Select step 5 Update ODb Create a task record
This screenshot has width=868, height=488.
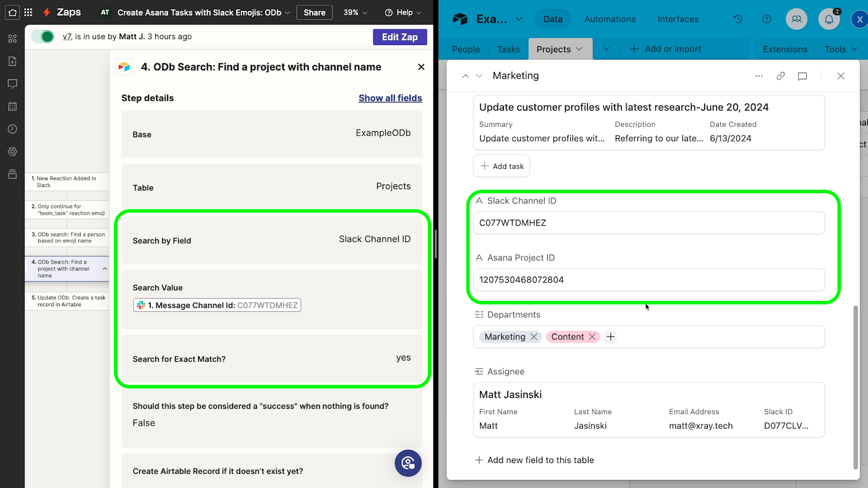(x=67, y=301)
